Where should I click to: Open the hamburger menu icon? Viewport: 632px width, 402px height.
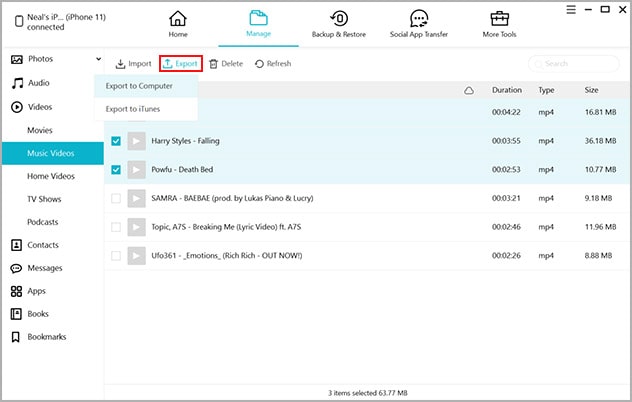point(571,9)
